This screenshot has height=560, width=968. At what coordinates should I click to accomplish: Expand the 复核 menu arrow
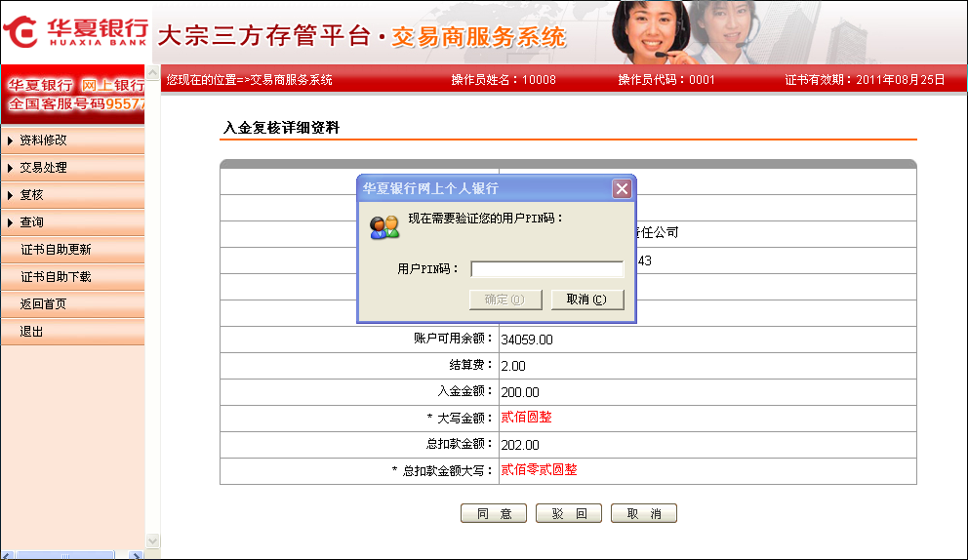click(10, 195)
